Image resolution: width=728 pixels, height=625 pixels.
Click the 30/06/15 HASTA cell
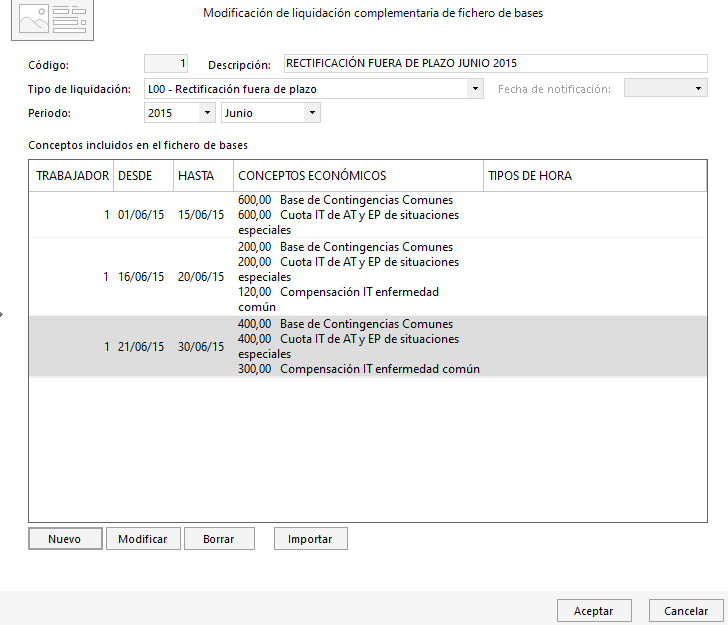click(x=201, y=347)
